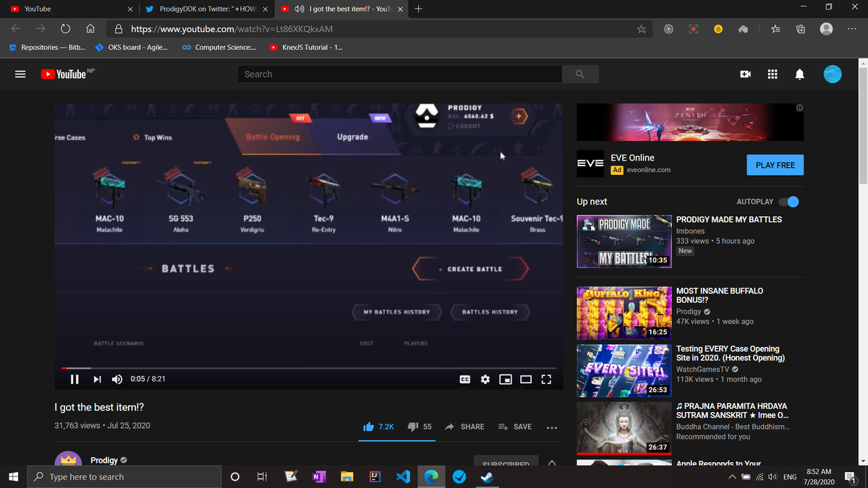Open the PRAJNA PARAMITA HRDAYA SUTRAM video
Screen dimensions: 868x488
(x=731, y=411)
